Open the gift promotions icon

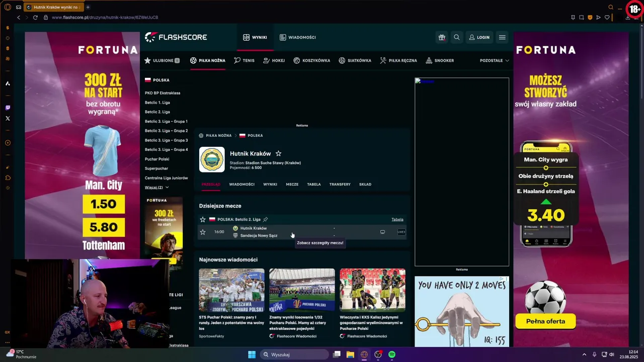(442, 37)
